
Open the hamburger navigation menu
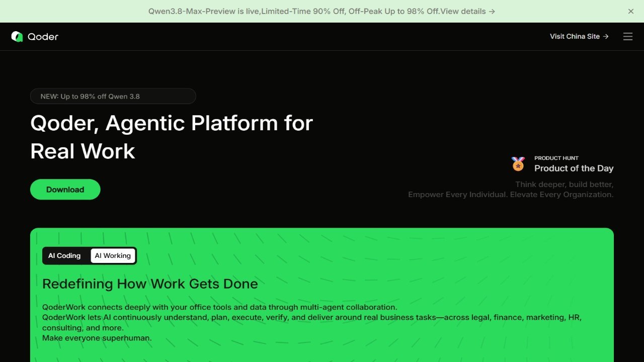pyautogui.click(x=628, y=36)
